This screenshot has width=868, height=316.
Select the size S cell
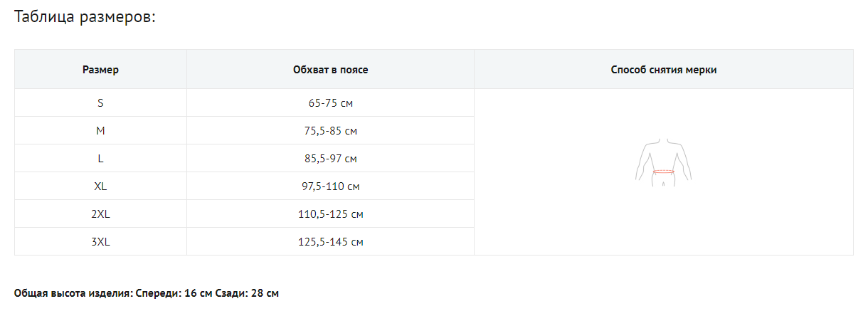coord(100,103)
